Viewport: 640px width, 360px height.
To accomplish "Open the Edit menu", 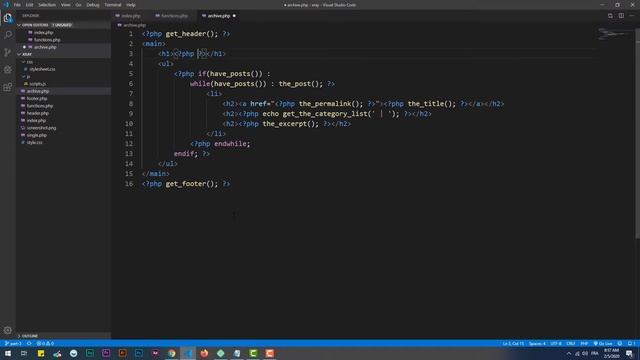I will point(29,5).
